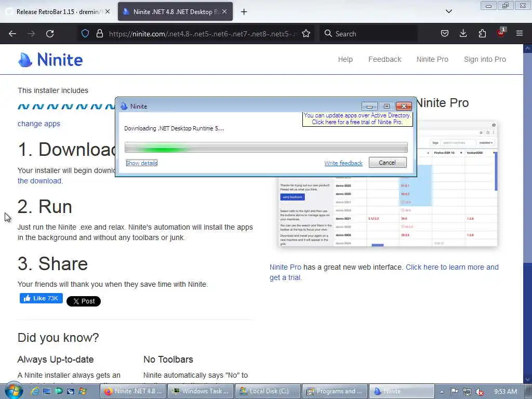Open the Firefox downloads panel
Screen dimensions: 532x399
pos(463,33)
